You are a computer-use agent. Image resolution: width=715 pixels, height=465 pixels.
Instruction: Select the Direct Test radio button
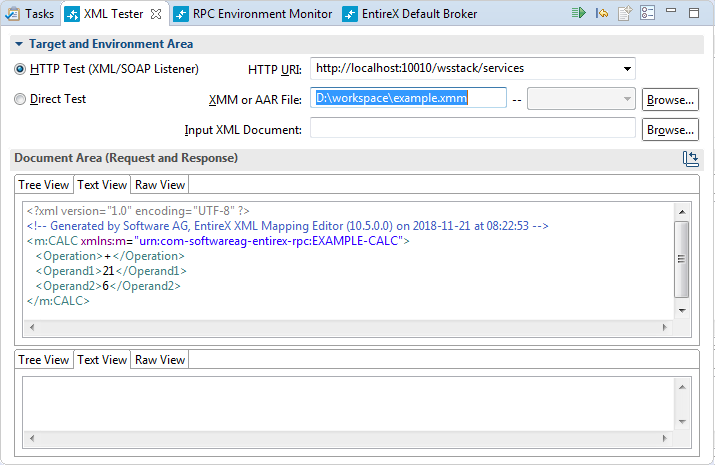tap(20, 99)
